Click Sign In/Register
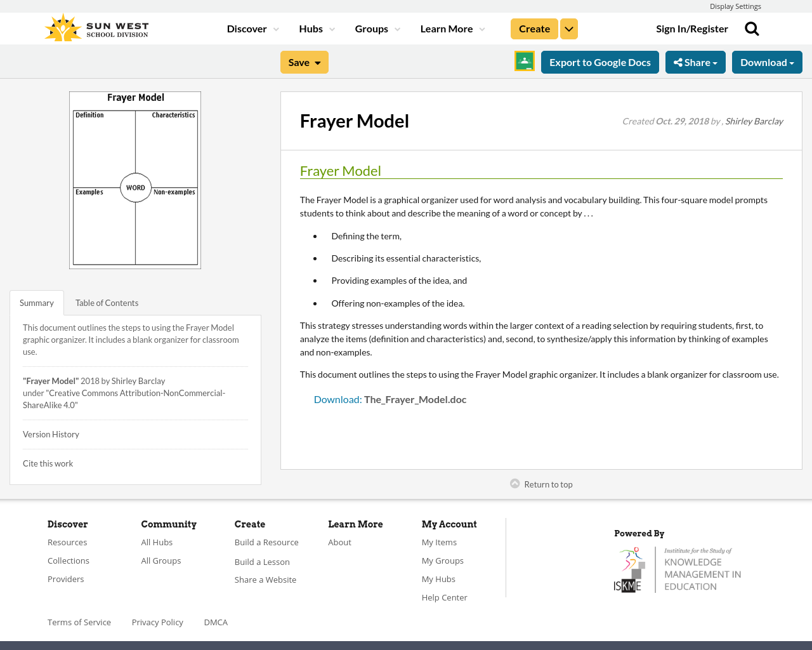Screen dimensions: 812x650 click(x=692, y=28)
